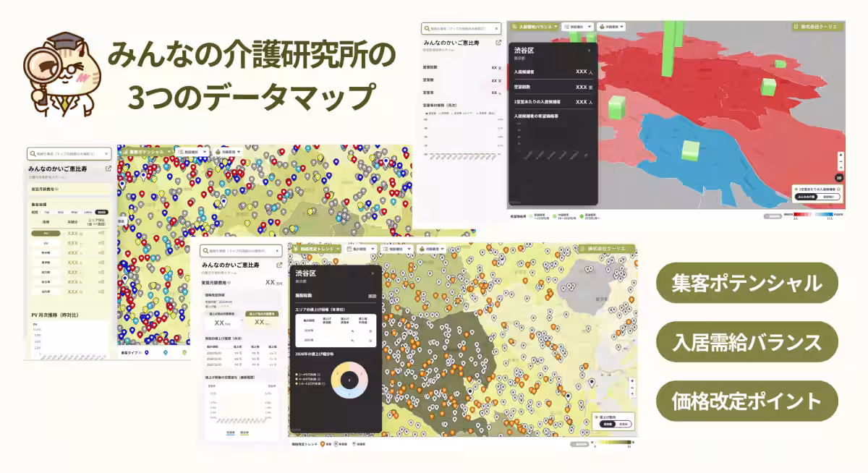Open 月額費用 dropdown on potential map

click(x=227, y=152)
